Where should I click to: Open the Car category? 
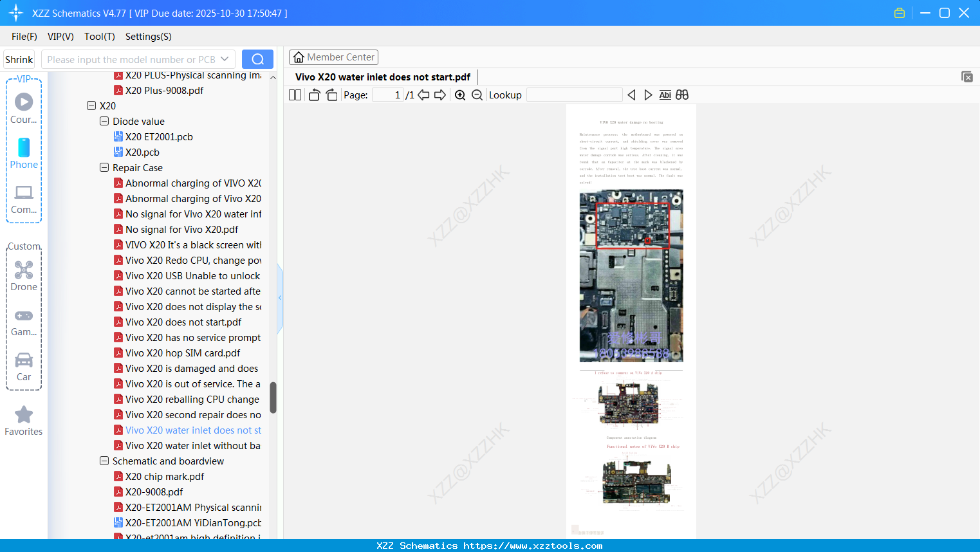point(24,367)
